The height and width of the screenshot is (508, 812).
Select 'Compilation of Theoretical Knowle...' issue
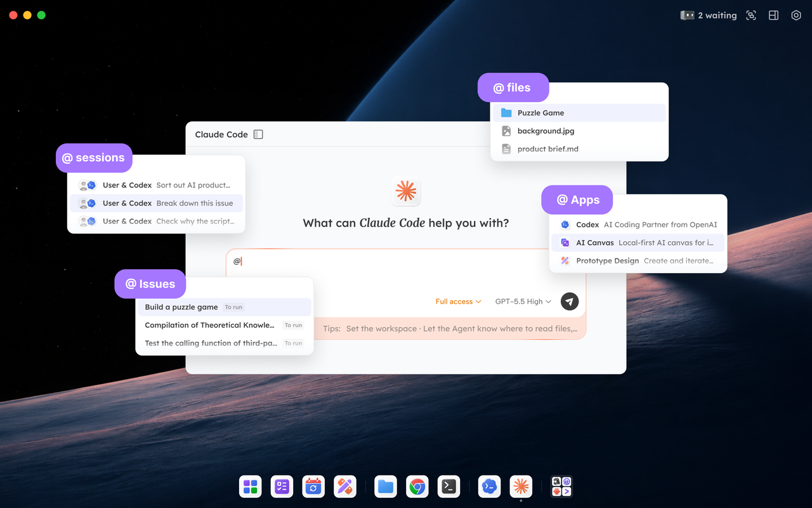225,325
